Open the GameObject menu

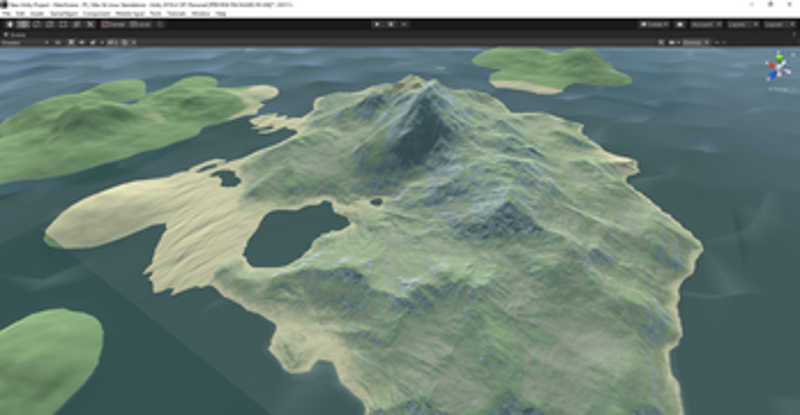coord(63,14)
